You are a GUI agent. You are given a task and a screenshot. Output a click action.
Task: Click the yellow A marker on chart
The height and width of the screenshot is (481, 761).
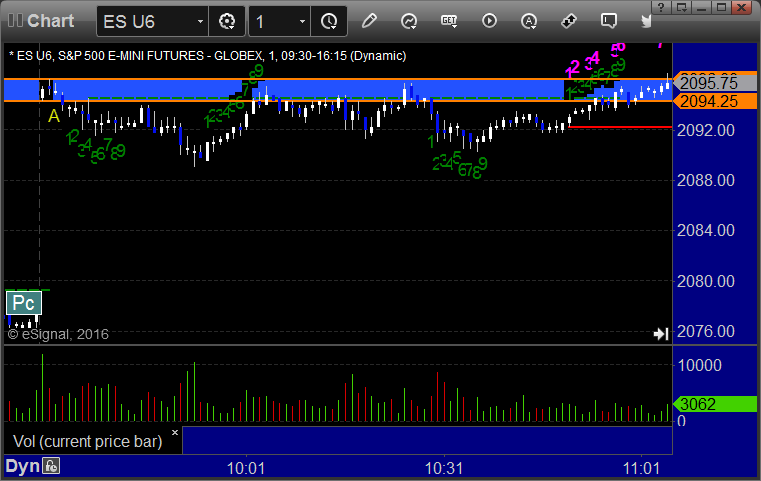53,116
